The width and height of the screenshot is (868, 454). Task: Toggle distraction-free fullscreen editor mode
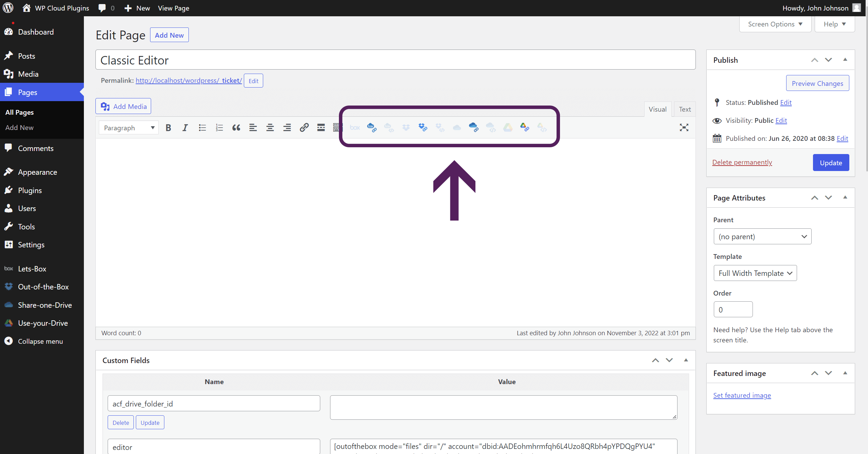coord(684,128)
